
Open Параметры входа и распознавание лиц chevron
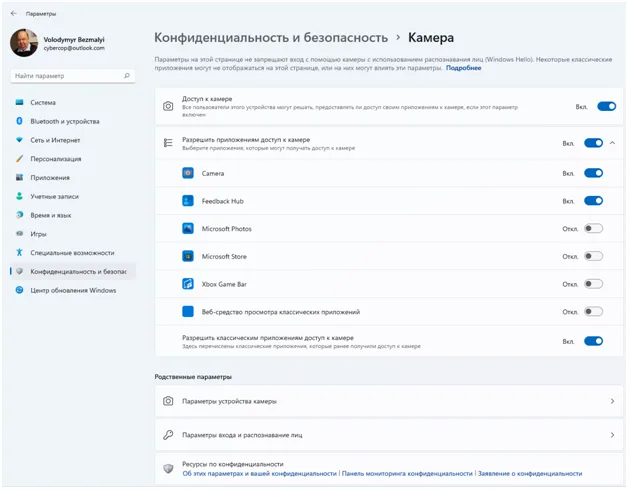(x=612, y=435)
